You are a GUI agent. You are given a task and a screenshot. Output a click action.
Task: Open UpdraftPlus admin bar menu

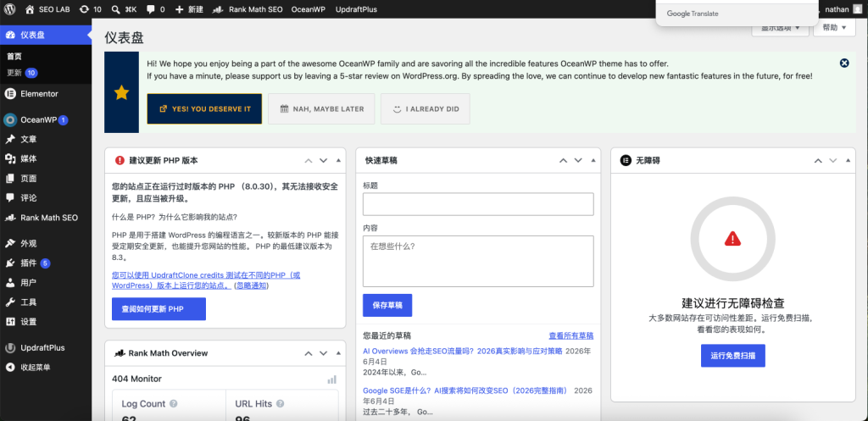coord(357,9)
